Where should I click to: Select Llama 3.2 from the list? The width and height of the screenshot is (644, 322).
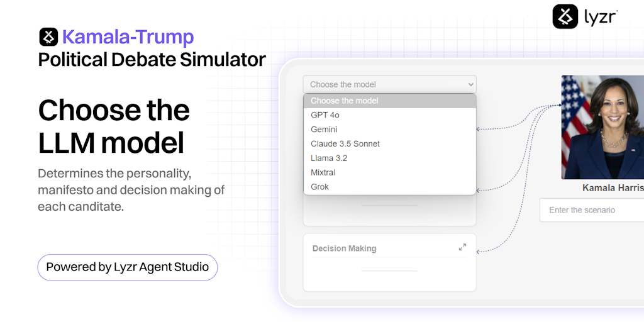coord(389,158)
